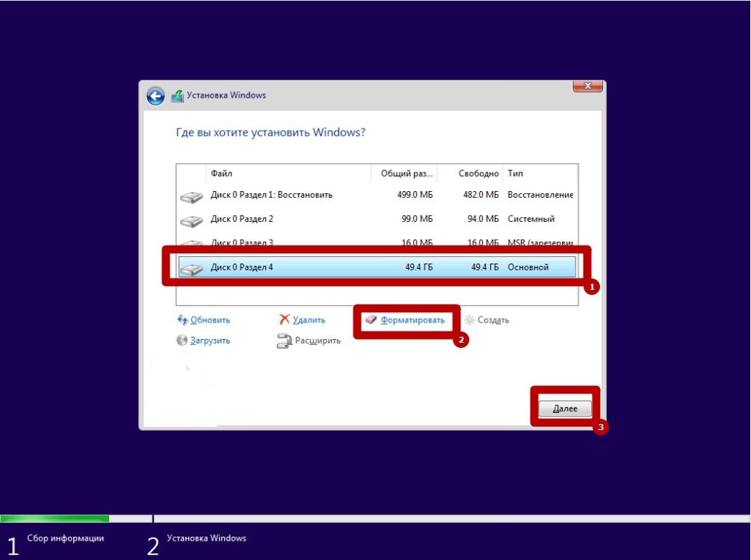Sort by the Общий раз... column header

(x=404, y=173)
